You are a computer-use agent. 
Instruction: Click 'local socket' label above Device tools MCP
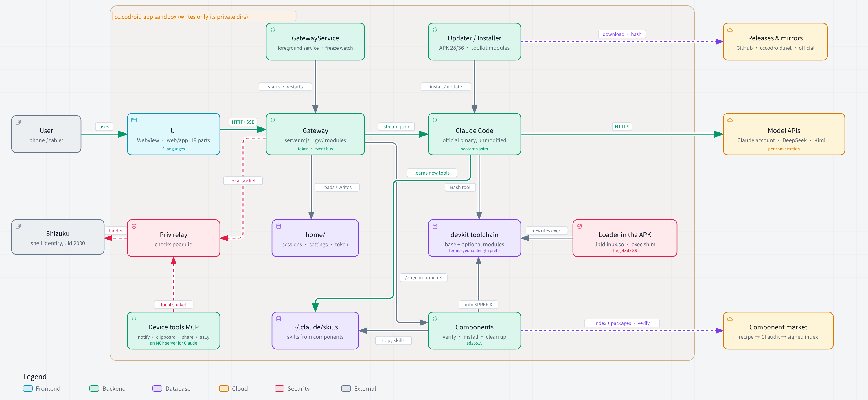tap(174, 304)
